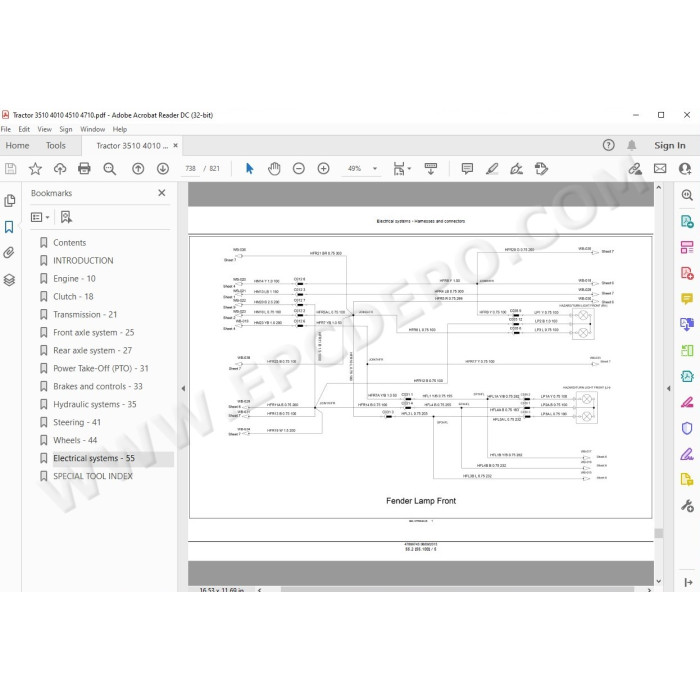Click the Print file icon

tap(84, 168)
